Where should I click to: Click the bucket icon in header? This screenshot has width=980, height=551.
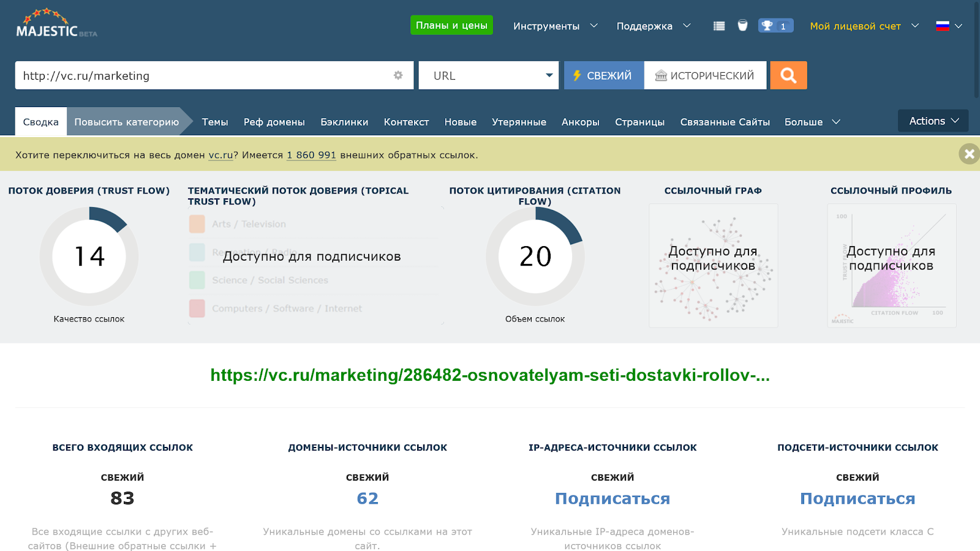(x=742, y=25)
